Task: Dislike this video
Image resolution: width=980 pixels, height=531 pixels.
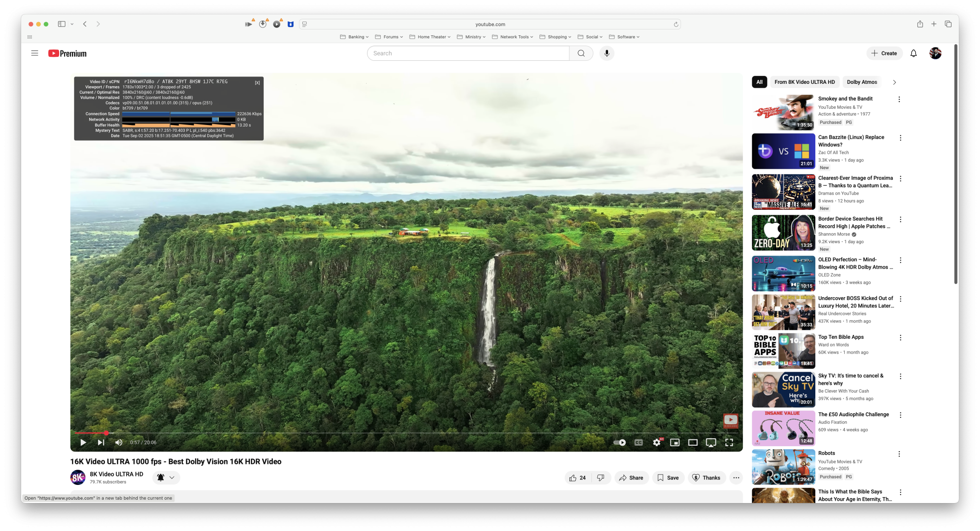Action: point(601,478)
